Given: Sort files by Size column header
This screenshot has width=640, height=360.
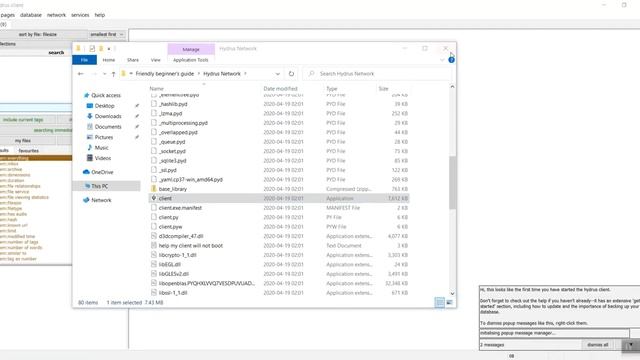Looking at the screenshot, I should [383, 89].
